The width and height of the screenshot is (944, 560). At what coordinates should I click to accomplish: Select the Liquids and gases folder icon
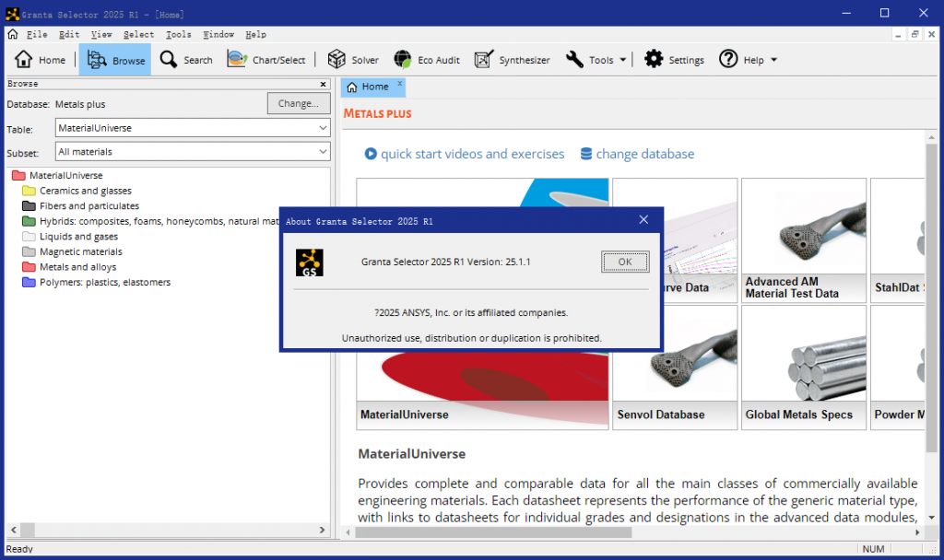[29, 237]
